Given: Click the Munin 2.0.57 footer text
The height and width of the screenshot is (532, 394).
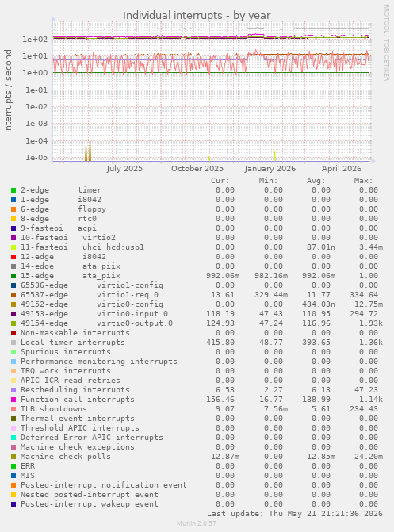Looking at the screenshot, I should click(x=197, y=523).
